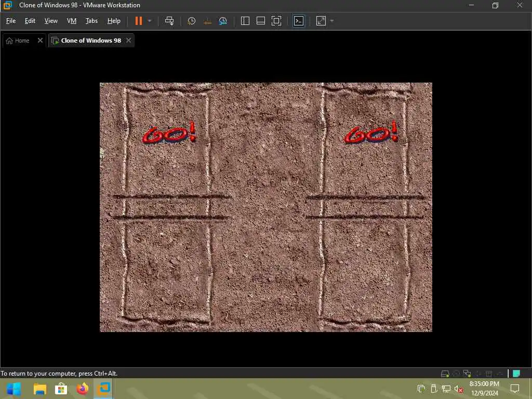Screen dimensions: 532x399
Task: Click the teal message log icon
Action: click(x=516, y=374)
